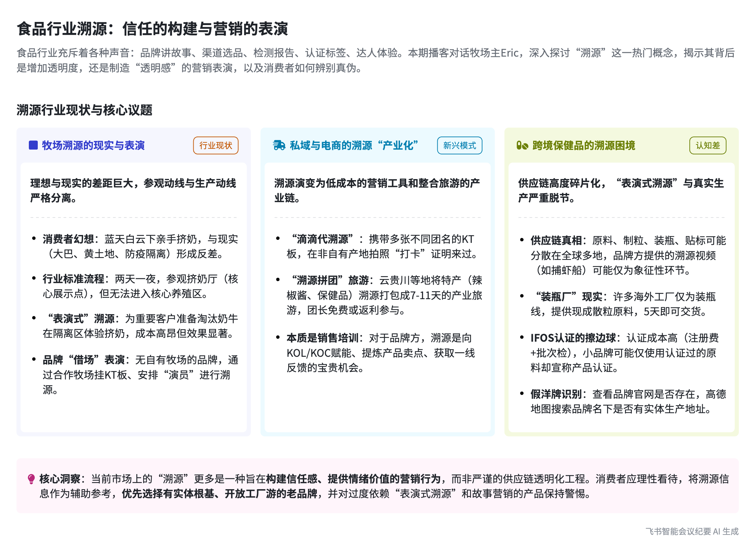Click the 行业现状 tag badge

[x=216, y=145]
